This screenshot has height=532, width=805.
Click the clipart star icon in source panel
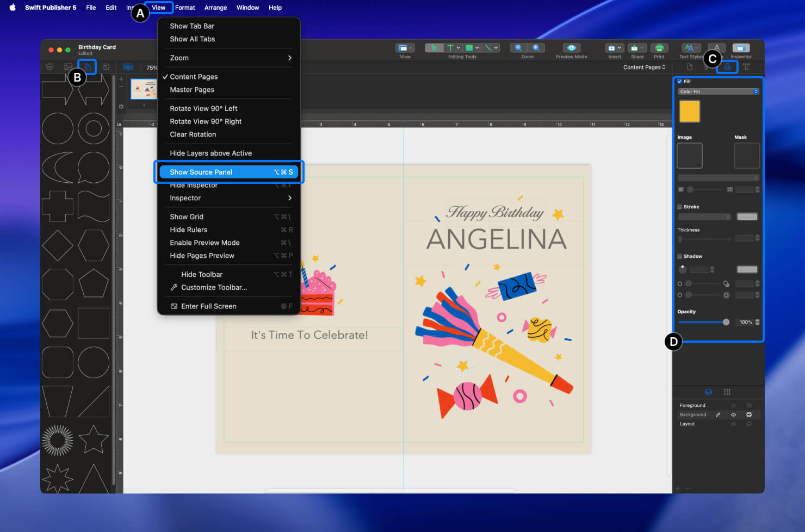[x=50, y=67]
